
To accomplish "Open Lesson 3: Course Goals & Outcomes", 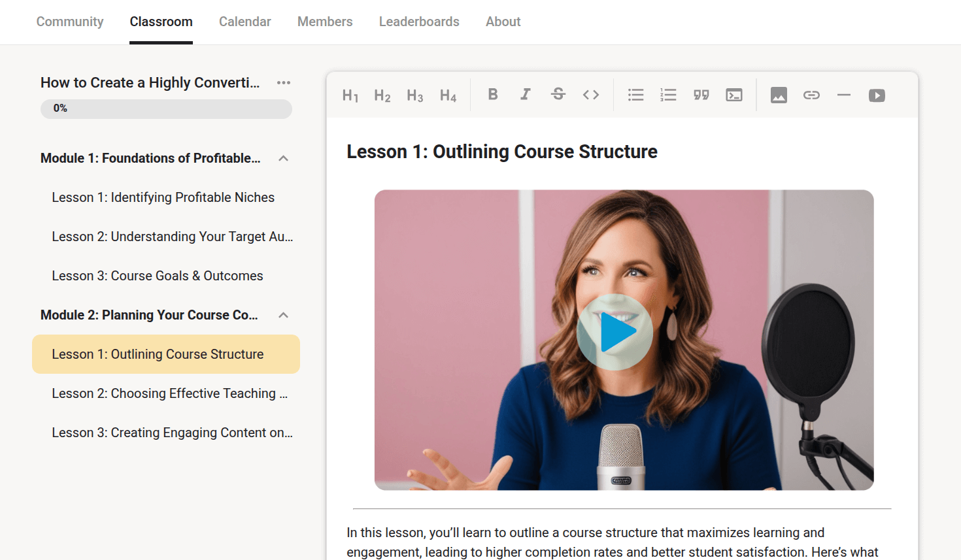I will [x=158, y=276].
